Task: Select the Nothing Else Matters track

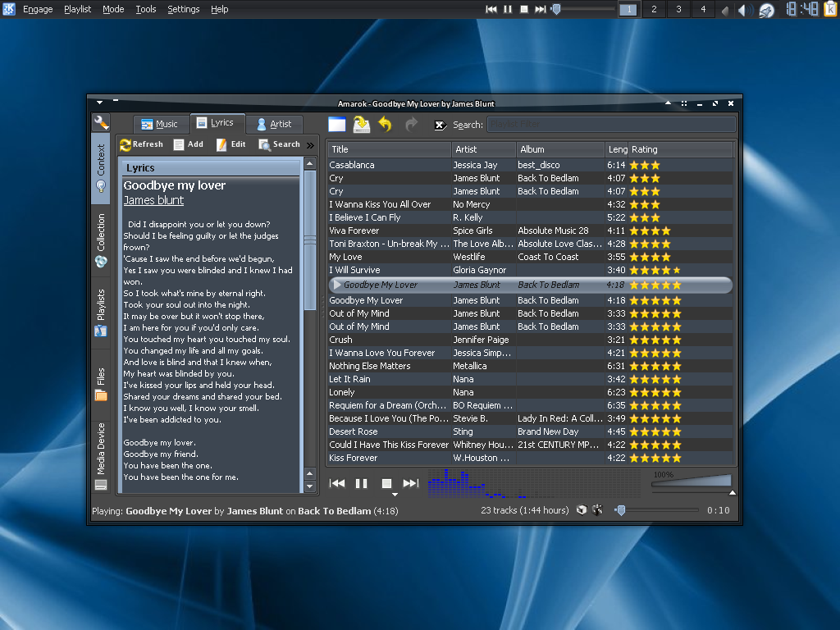Action: (530, 366)
